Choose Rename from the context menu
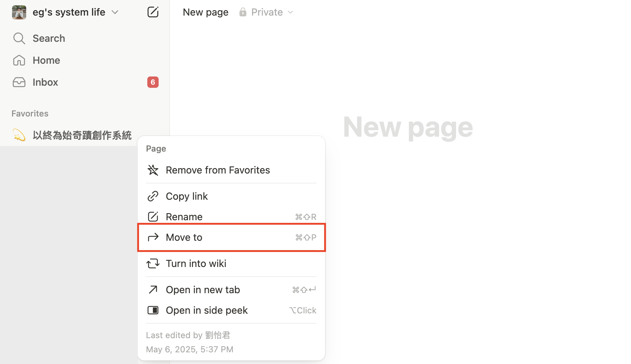Viewport: 631px width, 364px height. (184, 217)
